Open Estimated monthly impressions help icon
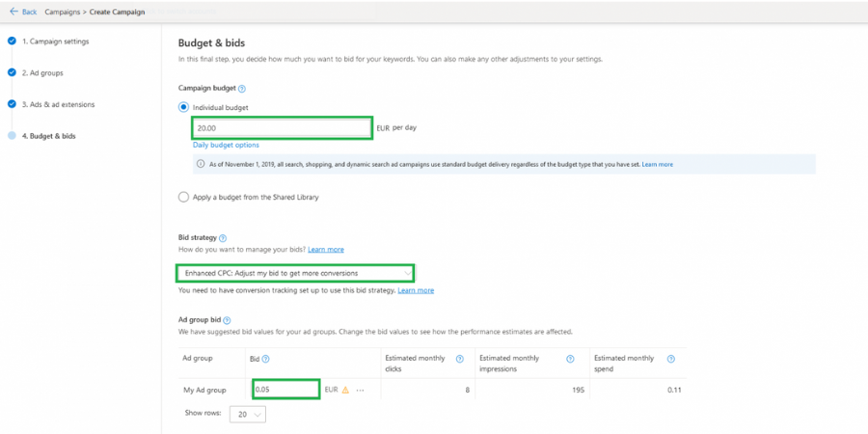Image resolution: width=868 pixels, height=434 pixels. pos(570,359)
